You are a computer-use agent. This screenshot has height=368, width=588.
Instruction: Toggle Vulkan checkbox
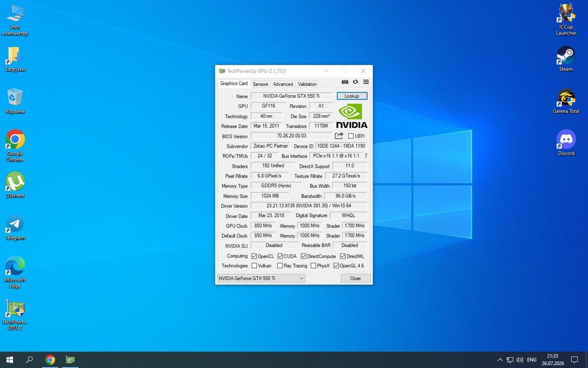(254, 266)
